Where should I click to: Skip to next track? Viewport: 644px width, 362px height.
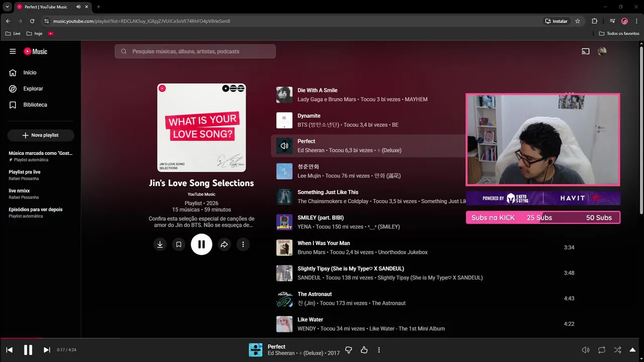pos(47,350)
